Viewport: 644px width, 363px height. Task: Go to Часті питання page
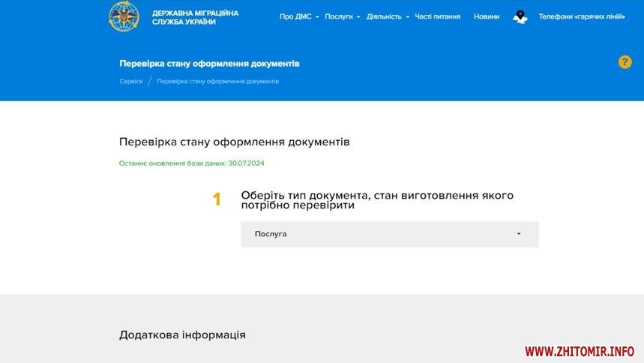pyautogui.click(x=437, y=16)
